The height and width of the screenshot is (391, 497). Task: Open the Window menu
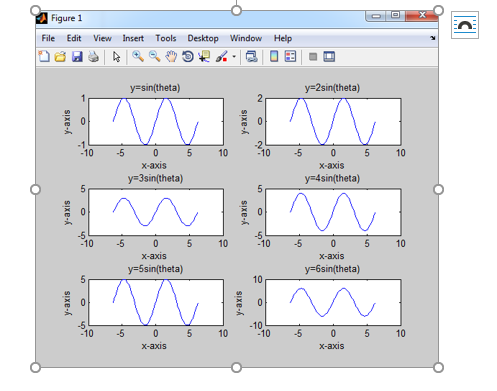point(246,38)
